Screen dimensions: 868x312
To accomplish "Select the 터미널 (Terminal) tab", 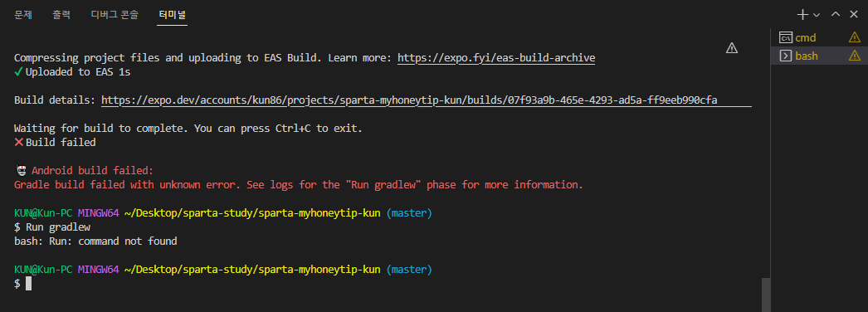I will (172, 15).
